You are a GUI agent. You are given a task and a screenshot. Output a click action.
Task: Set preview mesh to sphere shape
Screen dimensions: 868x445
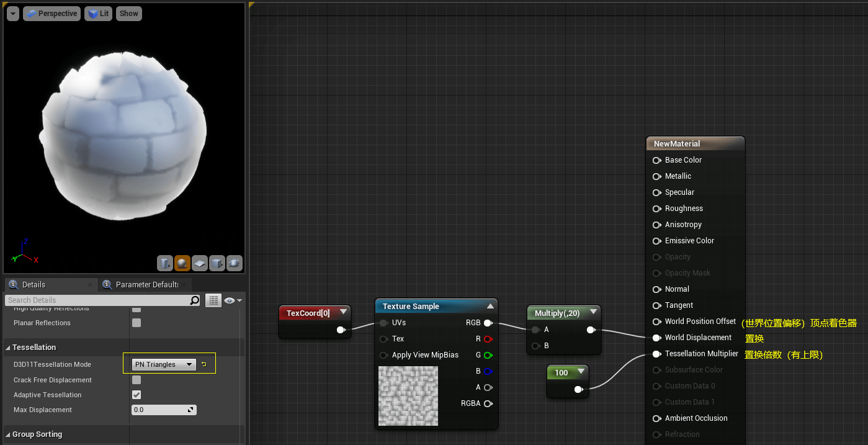pos(182,263)
